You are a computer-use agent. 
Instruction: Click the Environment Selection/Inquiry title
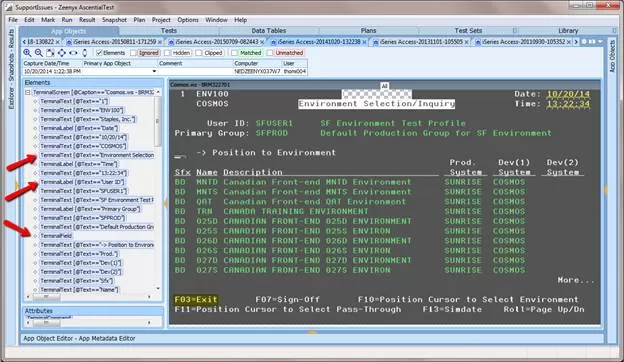(x=376, y=104)
